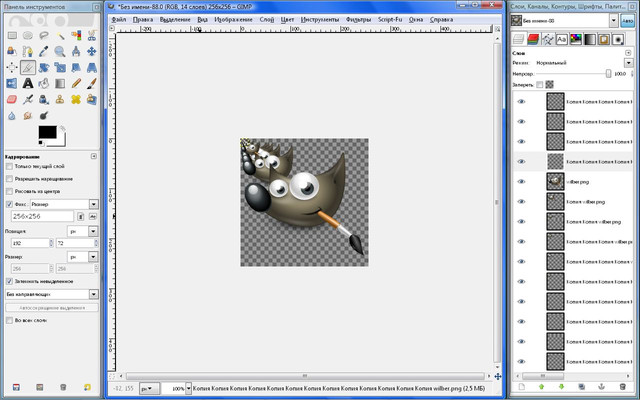Select the Move tool
Image resolution: width=640 pixels, height=400 pixels.
coord(92,51)
